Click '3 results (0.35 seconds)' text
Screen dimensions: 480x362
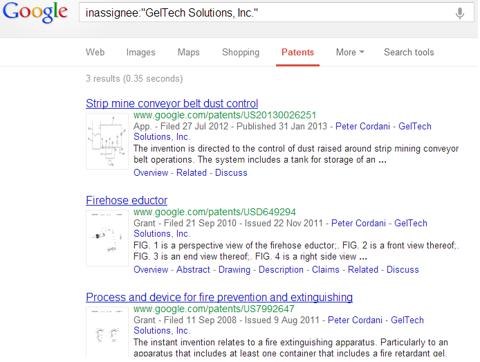(x=134, y=79)
